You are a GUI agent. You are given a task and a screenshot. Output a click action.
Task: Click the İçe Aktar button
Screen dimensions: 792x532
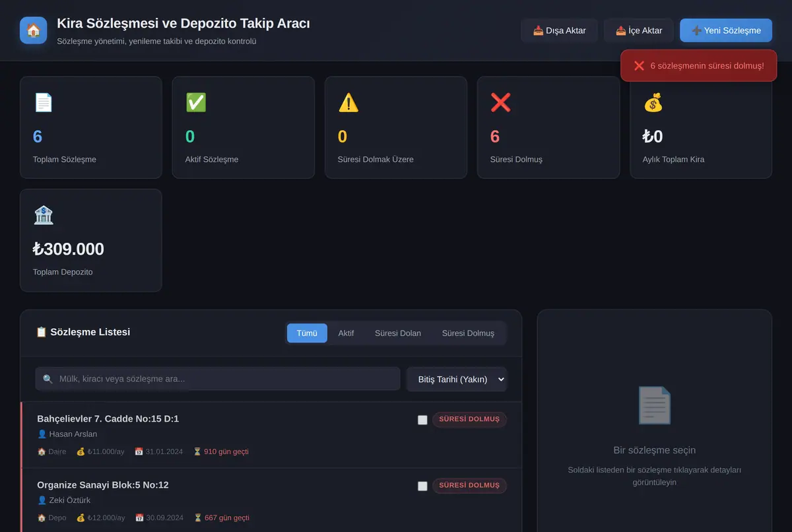pyautogui.click(x=638, y=30)
